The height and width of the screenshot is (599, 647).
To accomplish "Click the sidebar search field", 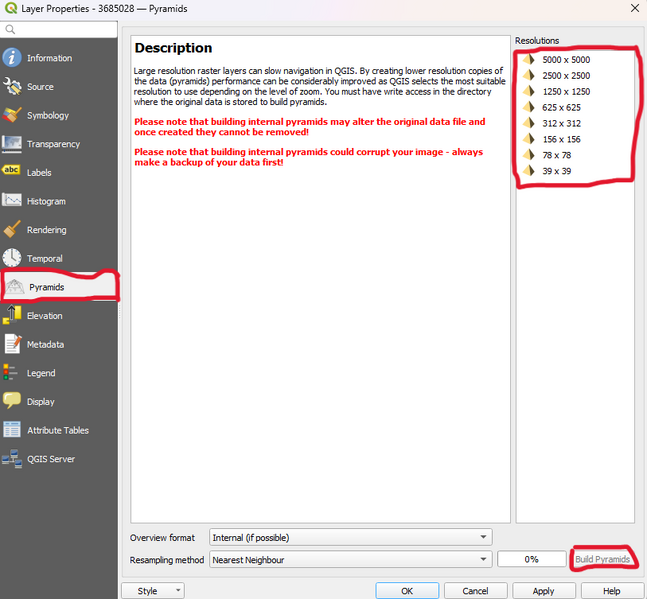I will click(59, 29).
